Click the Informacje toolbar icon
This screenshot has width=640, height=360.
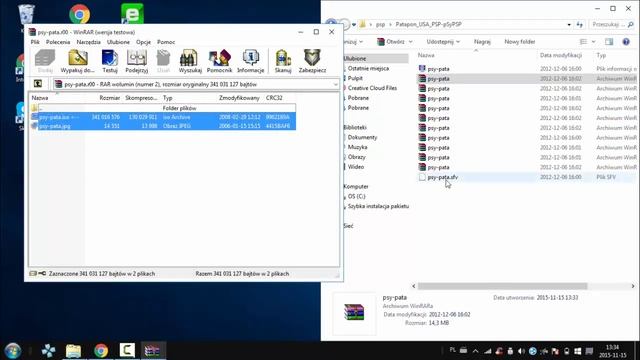pos(251,61)
